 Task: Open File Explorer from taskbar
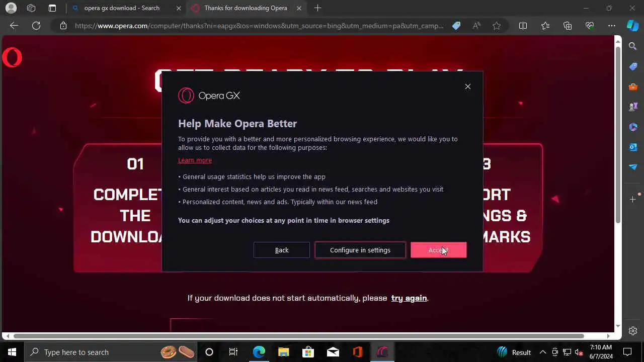(283, 352)
